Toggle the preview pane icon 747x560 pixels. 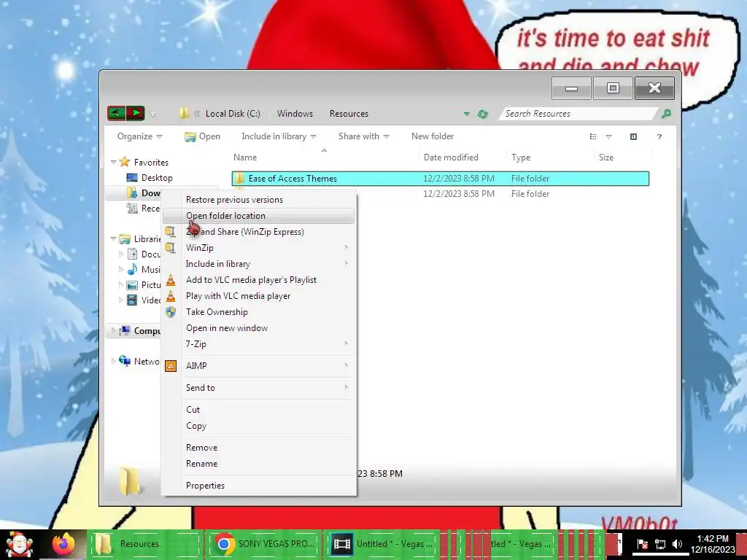click(x=633, y=136)
